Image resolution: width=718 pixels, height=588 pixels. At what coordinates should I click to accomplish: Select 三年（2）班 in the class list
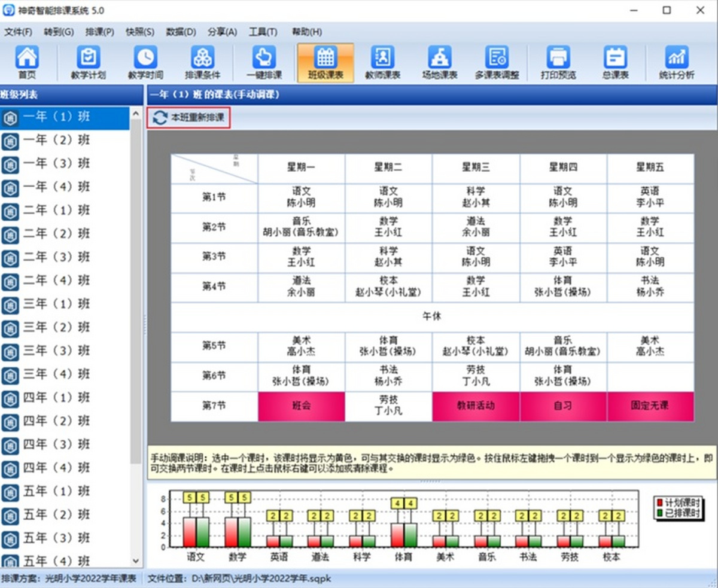65,328
